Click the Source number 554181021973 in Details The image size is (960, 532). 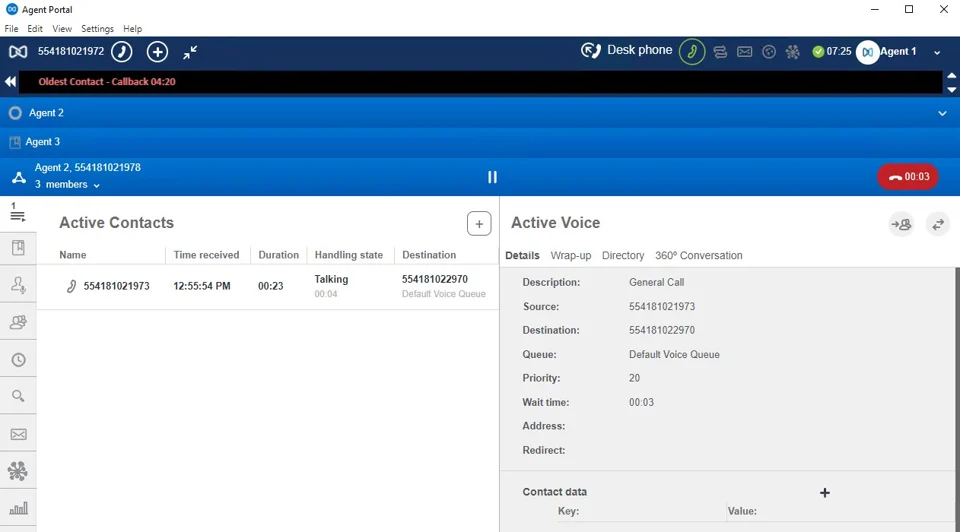pyautogui.click(x=662, y=307)
